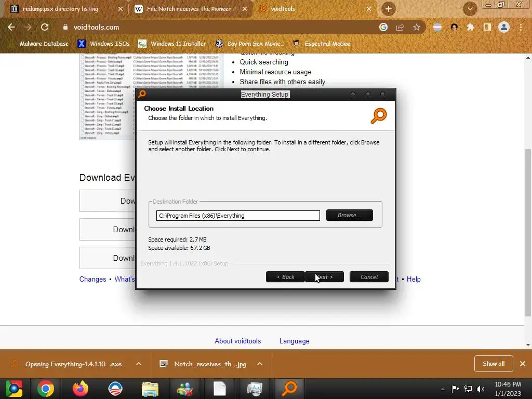Open the Windows ISOs bookmark
532x399 pixels.
click(103, 44)
